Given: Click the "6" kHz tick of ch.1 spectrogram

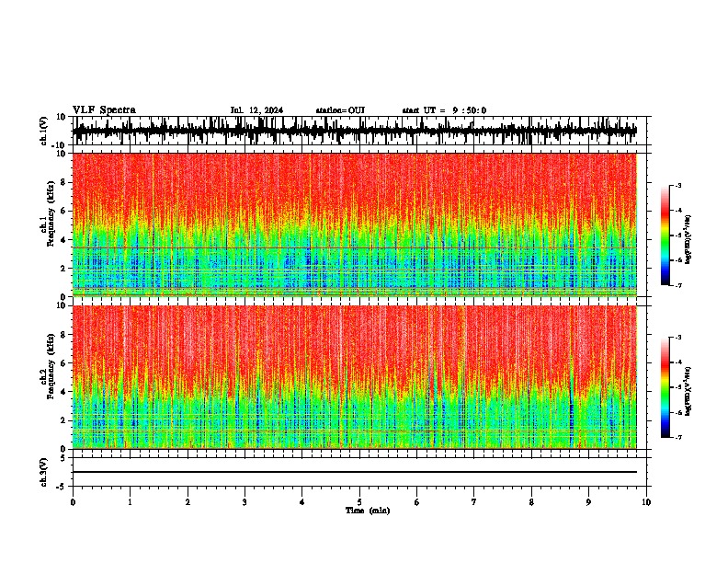Looking at the screenshot, I should click(63, 212).
